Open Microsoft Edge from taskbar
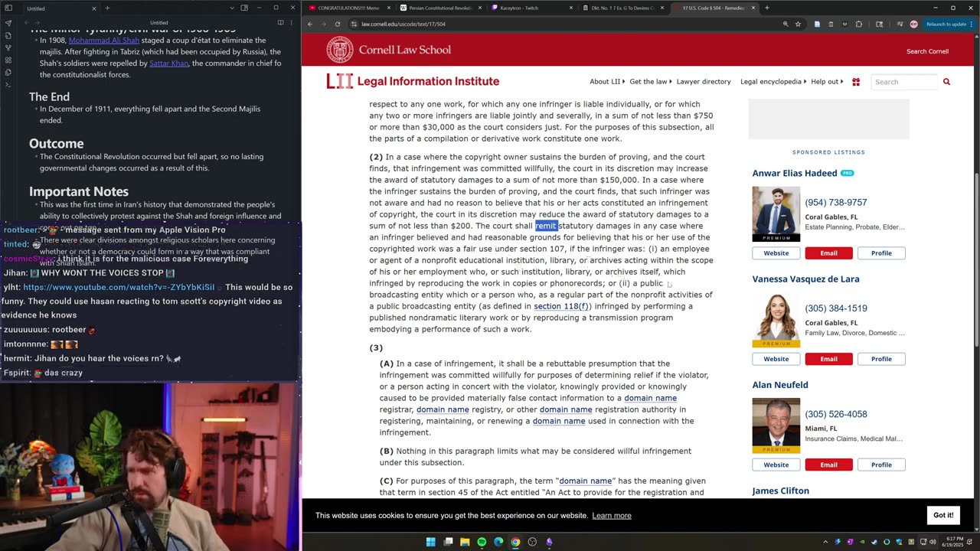980x551 pixels. click(498, 542)
